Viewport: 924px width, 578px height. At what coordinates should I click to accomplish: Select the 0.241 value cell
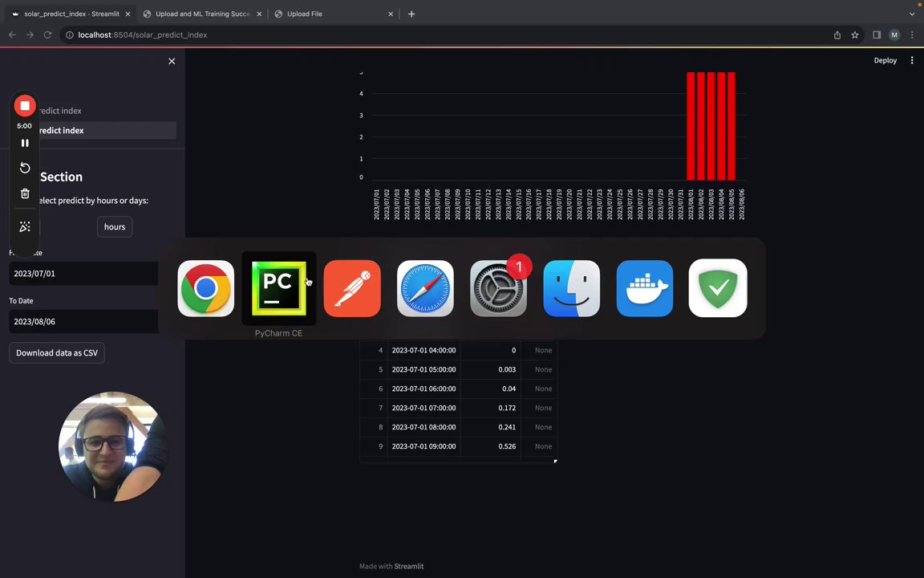coord(490,427)
